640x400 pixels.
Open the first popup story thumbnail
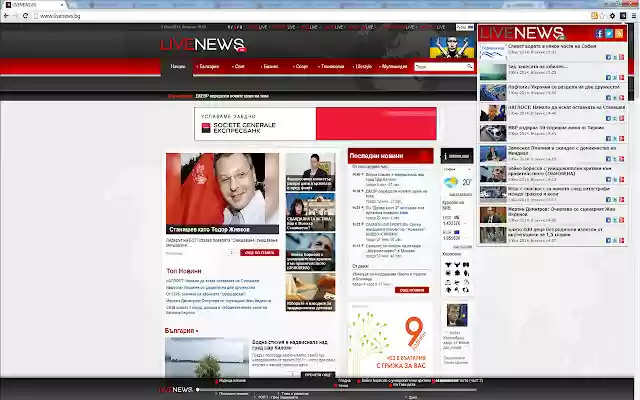[493, 51]
